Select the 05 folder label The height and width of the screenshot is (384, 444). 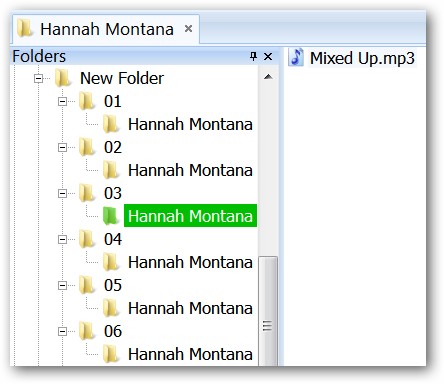(113, 285)
